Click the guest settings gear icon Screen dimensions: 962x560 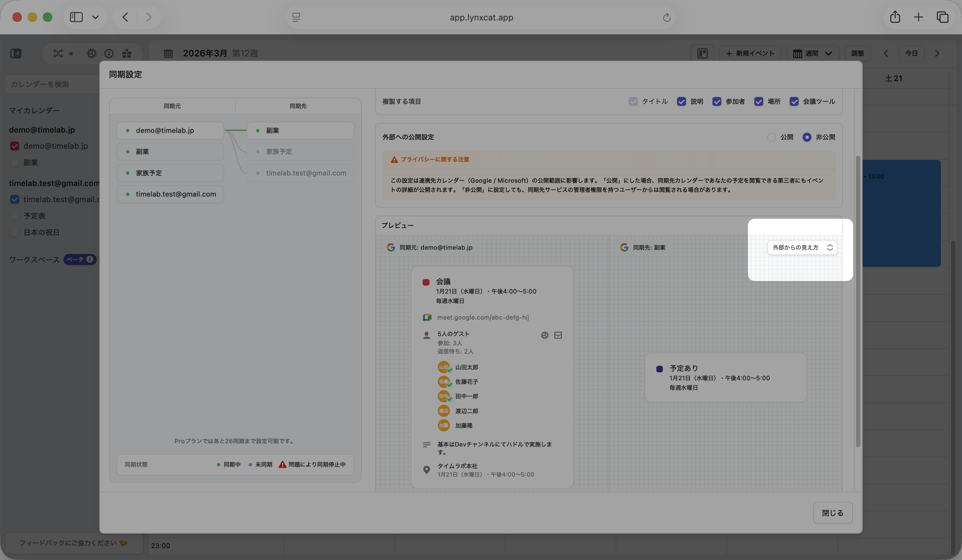point(544,335)
